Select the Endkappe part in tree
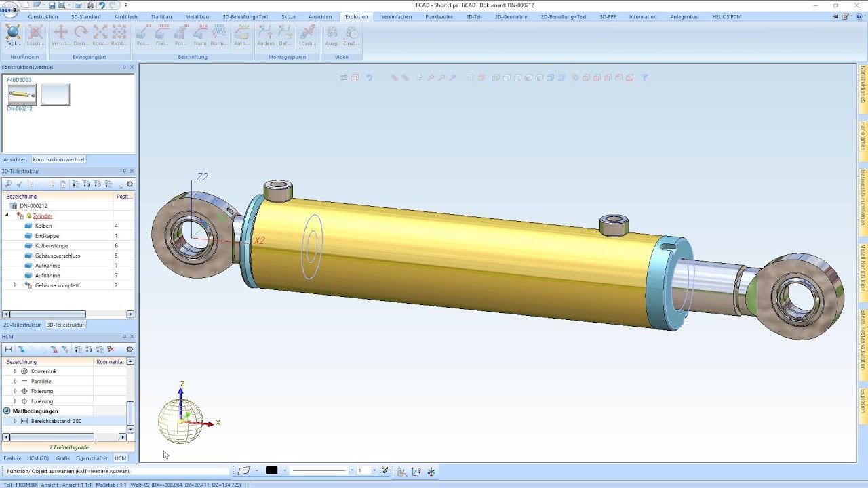 click(47, 236)
